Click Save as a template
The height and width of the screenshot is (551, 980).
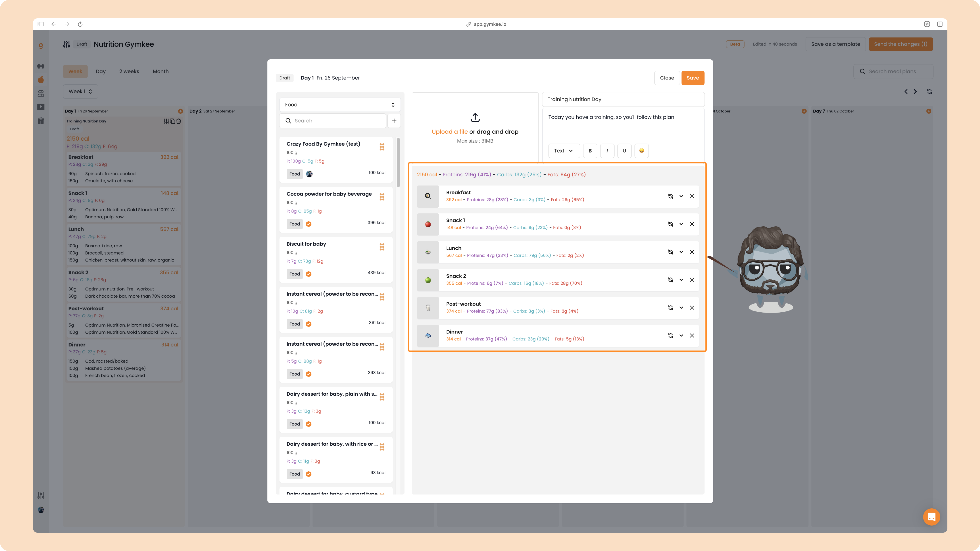[835, 44]
